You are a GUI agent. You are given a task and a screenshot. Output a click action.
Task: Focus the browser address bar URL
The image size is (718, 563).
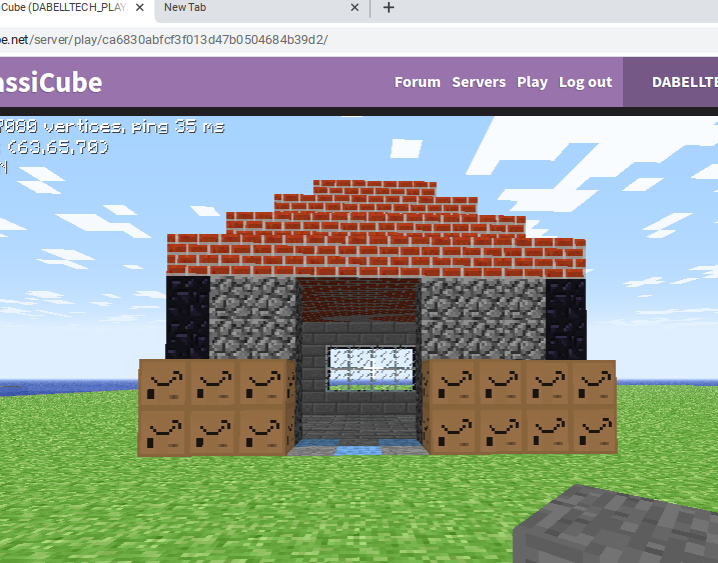pyautogui.click(x=164, y=40)
